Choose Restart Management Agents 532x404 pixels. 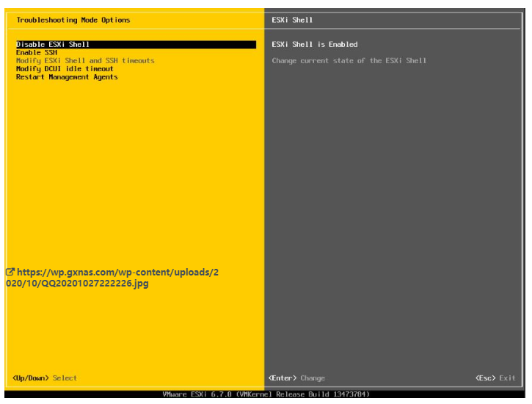click(x=67, y=77)
